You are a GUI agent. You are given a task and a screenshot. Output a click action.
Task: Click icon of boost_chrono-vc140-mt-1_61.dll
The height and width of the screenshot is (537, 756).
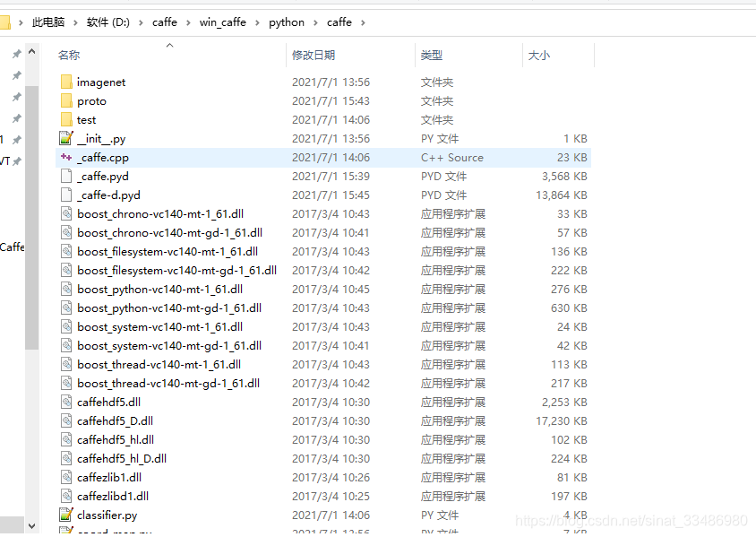(x=66, y=213)
